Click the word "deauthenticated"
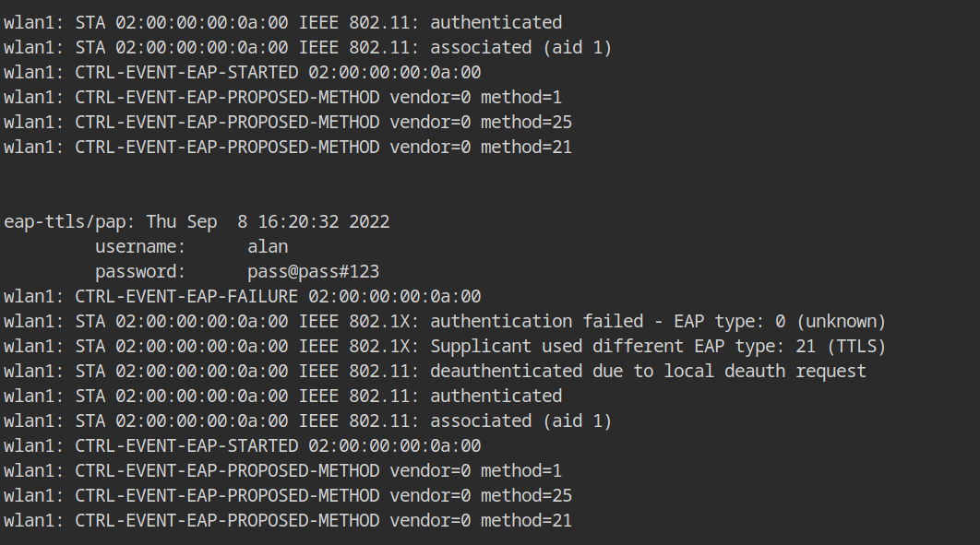The image size is (980, 545). point(506,372)
